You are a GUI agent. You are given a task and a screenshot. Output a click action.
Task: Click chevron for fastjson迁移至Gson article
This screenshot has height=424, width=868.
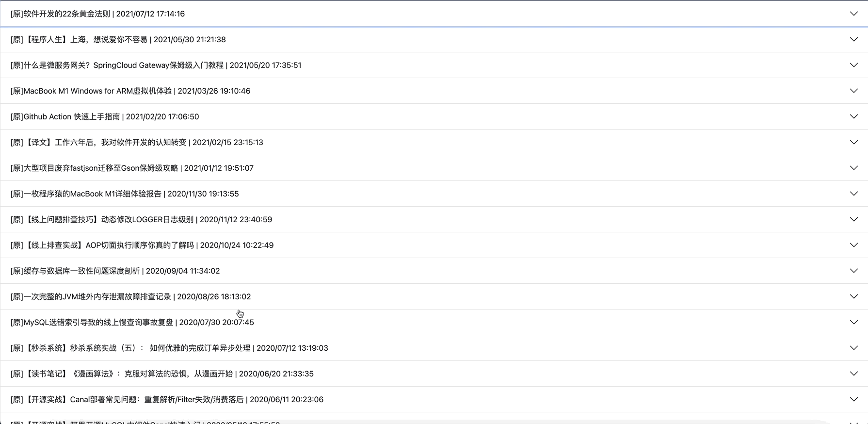click(853, 168)
